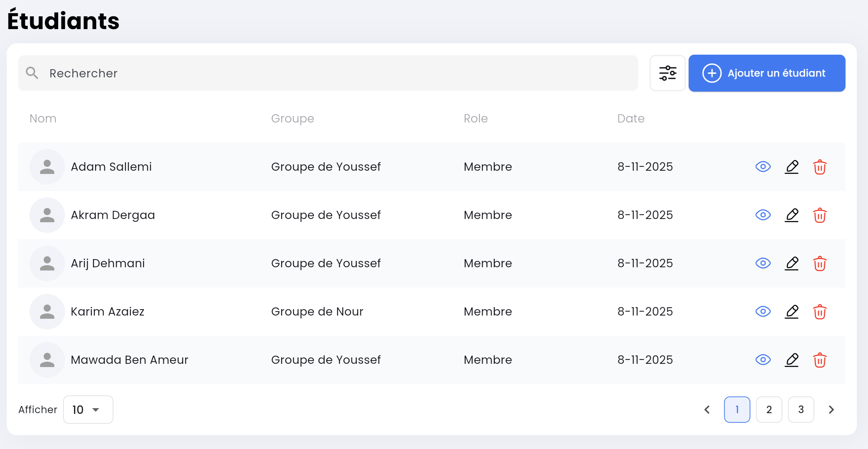Image resolution: width=868 pixels, height=449 pixels.
Task: Sort by the Nom column header
Action: (x=43, y=118)
